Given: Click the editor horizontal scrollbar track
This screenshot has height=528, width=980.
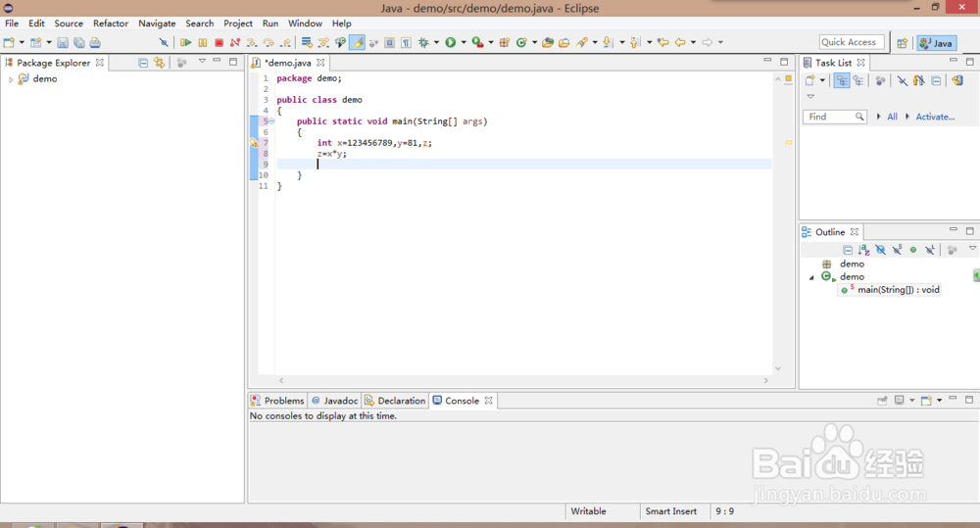Looking at the screenshot, I should [523, 380].
